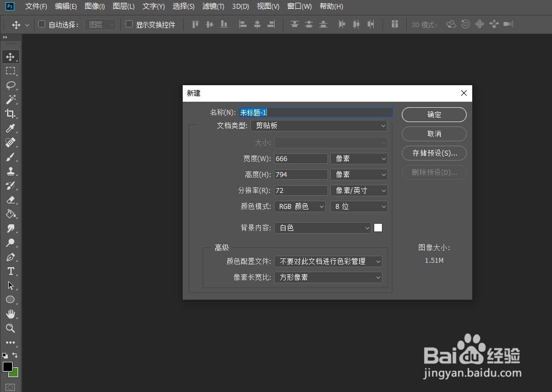552x392 pixels.
Task: Click 存储预设(S)... button
Action: click(434, 153)
